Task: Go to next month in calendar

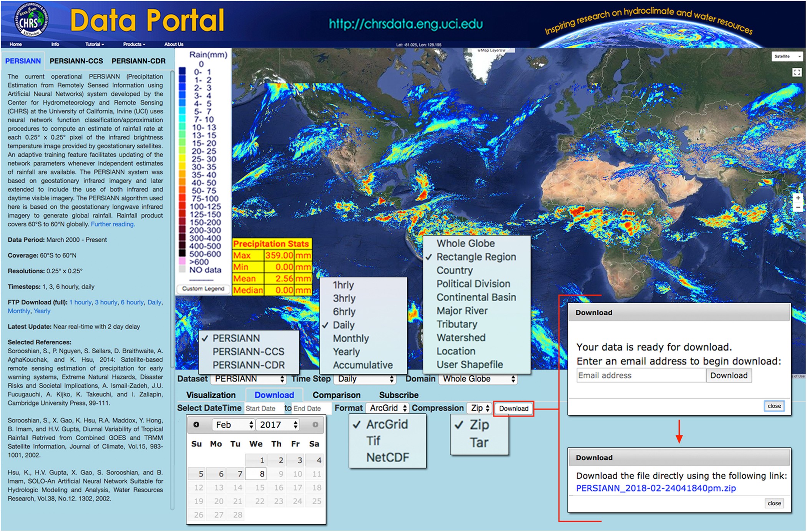Action: [x=315, y=425]
